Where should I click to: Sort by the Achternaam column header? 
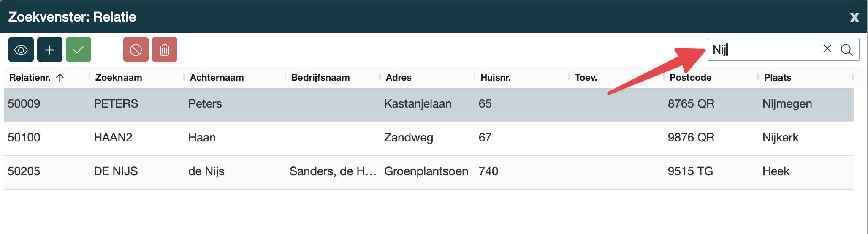click(x=217, y=78)
